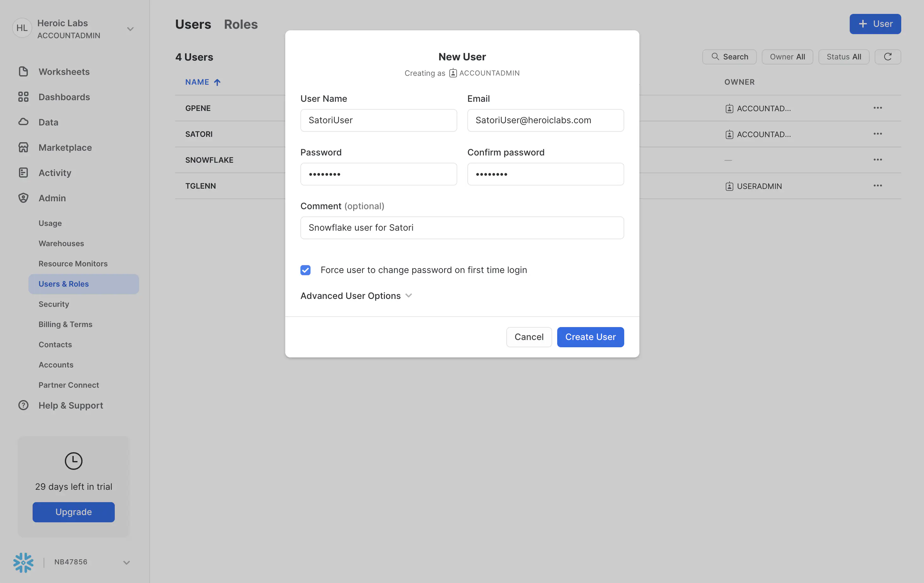Click the Dashboards icon in sidebar
The width and height of the screenshot is (924, 583).
click(x=23, y=97)
